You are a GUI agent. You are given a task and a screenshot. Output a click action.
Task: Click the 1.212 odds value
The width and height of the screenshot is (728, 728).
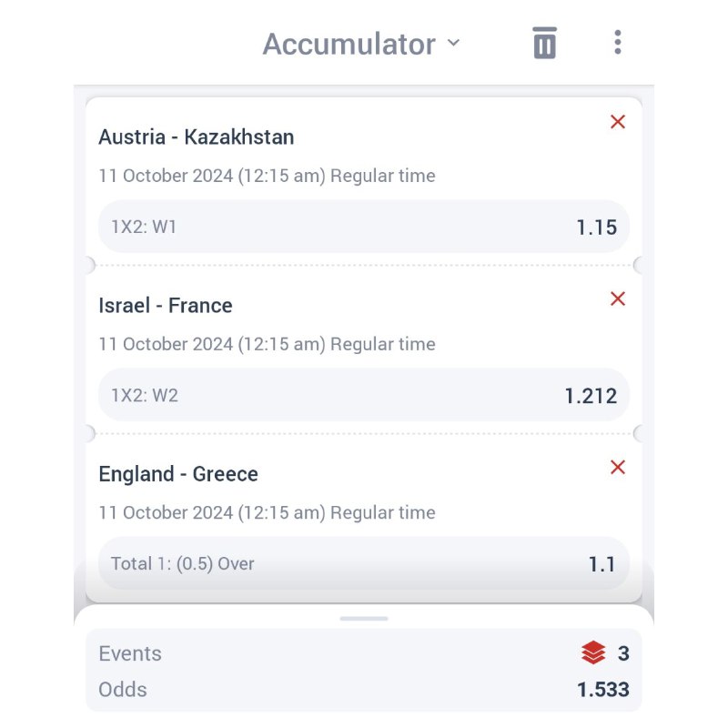tap(591, 396)
